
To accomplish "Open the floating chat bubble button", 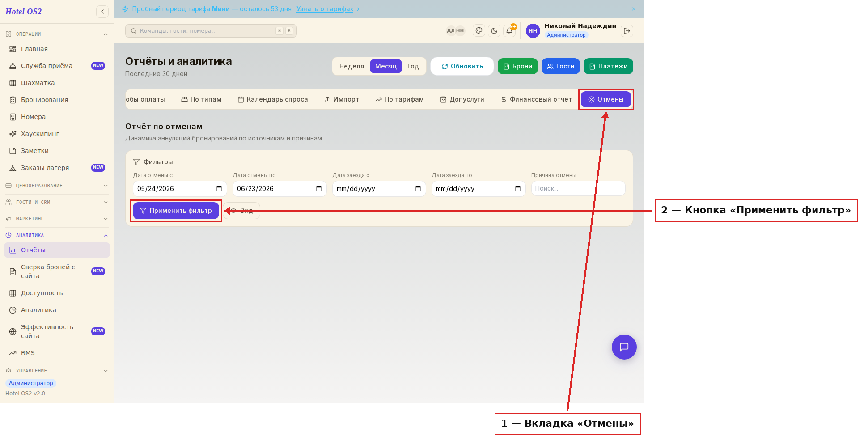I will [624, 347].
